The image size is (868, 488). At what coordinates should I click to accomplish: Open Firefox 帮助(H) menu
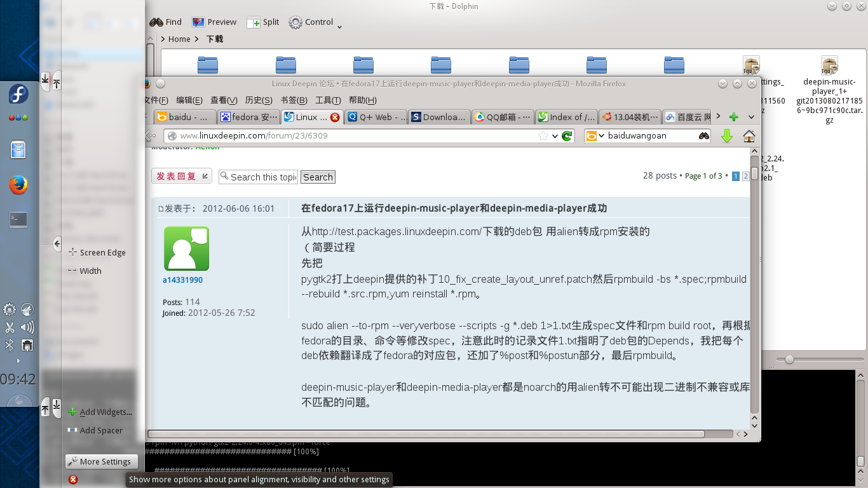[x=363, y=100]
